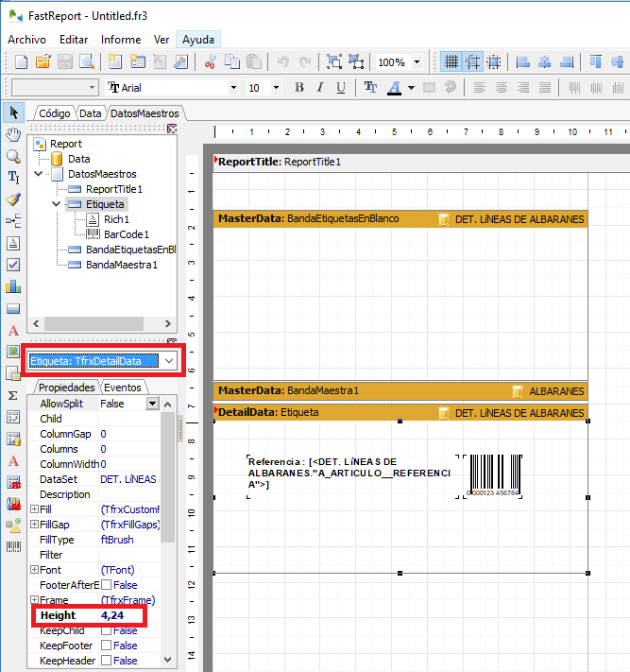Click the Cut scissors icon
Viewport: 630px width, 672px height.
pos(210,62)
